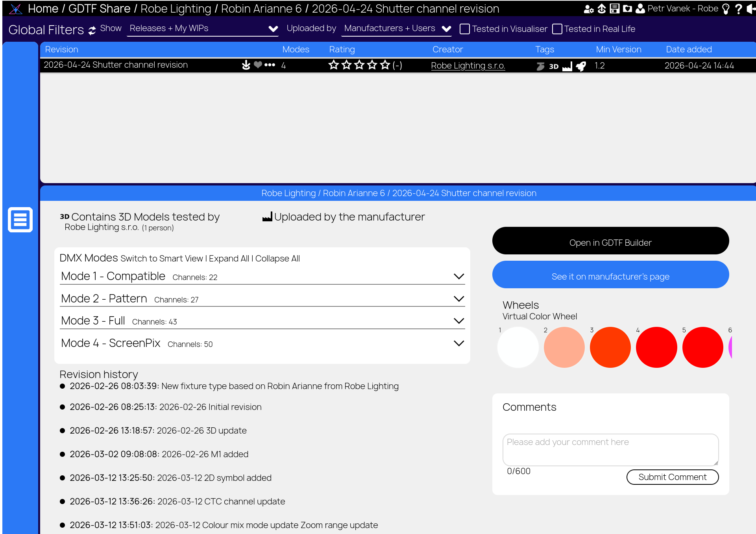Click Open in GDTF Builder button
Viewport: 756px width, 534px height.
pyautogui.click(x=610, y=241)
